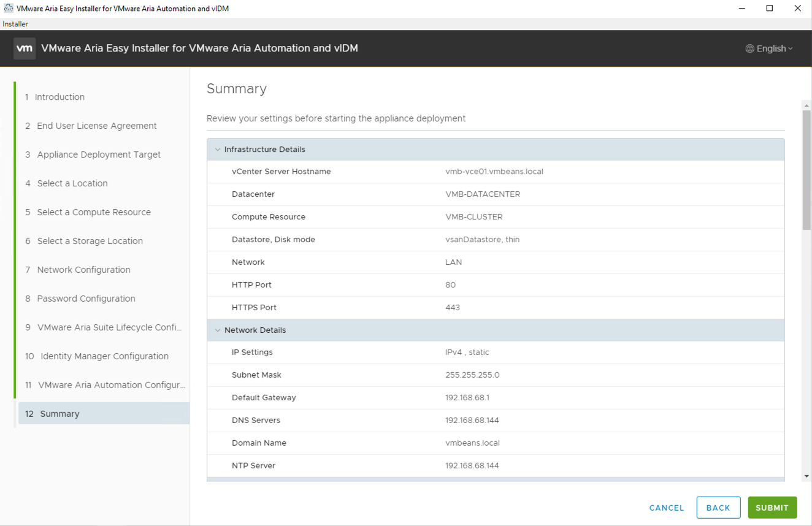This screenshot has width=812, height=526.
Task: Open the English language dropdown
Action: pyautogui.click(x=769, y=48)
